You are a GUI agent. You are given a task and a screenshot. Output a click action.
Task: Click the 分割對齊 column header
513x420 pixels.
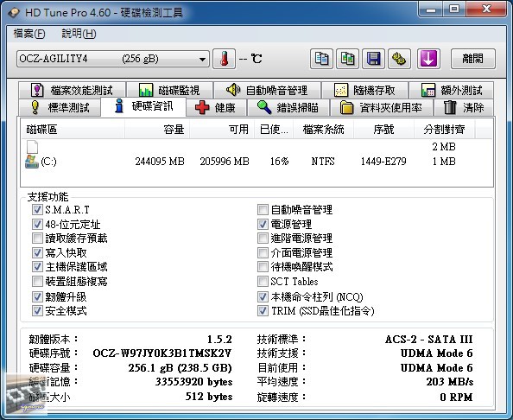(444, 129)
